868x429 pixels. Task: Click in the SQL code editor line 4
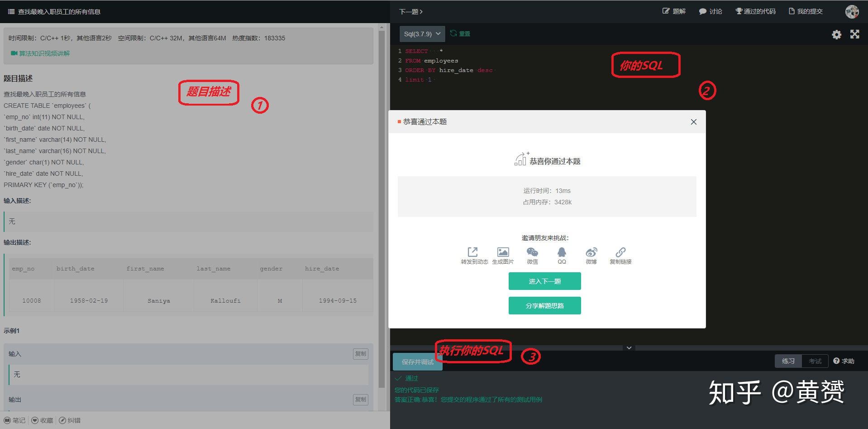[x=629, y=80]
